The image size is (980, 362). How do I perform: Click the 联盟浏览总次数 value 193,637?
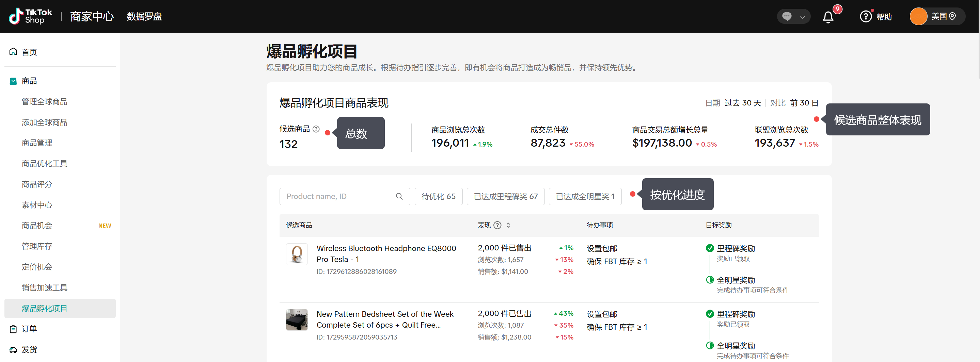(775, 143)
